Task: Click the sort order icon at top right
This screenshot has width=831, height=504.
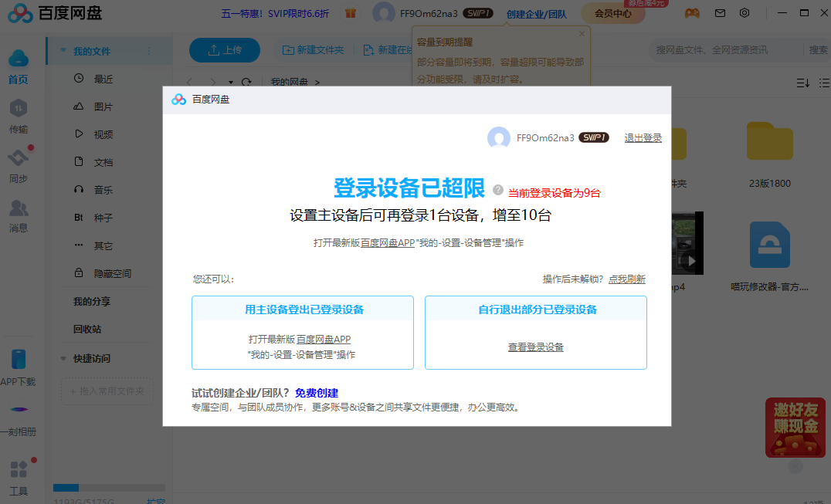Action: (803, 83)
